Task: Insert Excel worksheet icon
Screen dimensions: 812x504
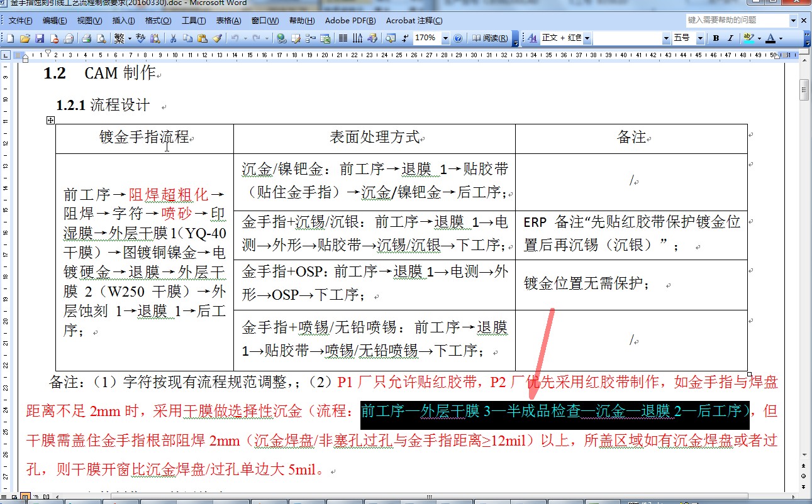Action: (x=325, y=38)
